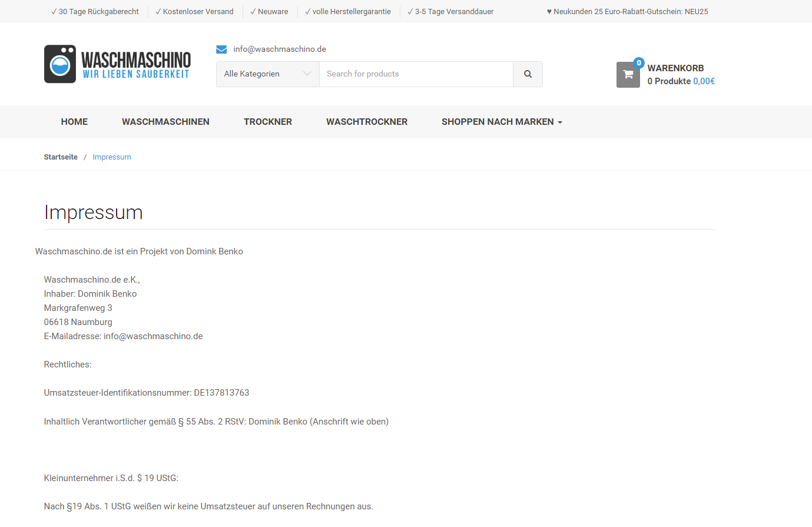Go to the Home menu item
The width and height of the screenshot is (812, 527).
74,122
